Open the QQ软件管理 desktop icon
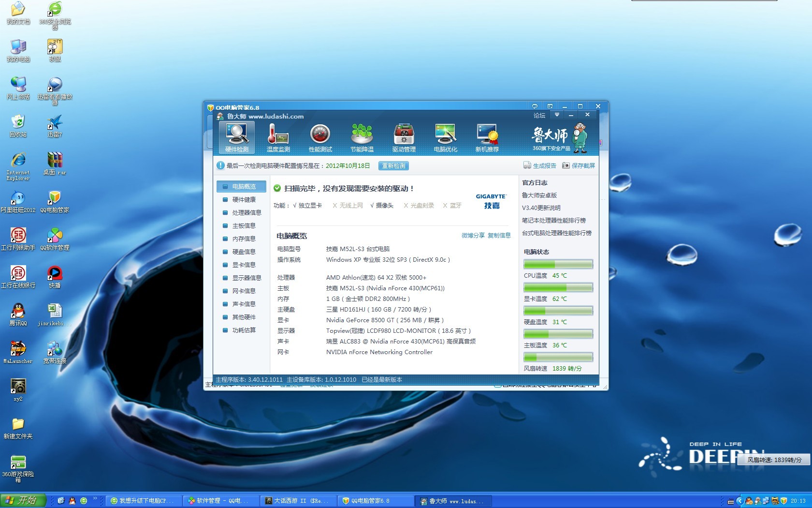 click(55, 239)
